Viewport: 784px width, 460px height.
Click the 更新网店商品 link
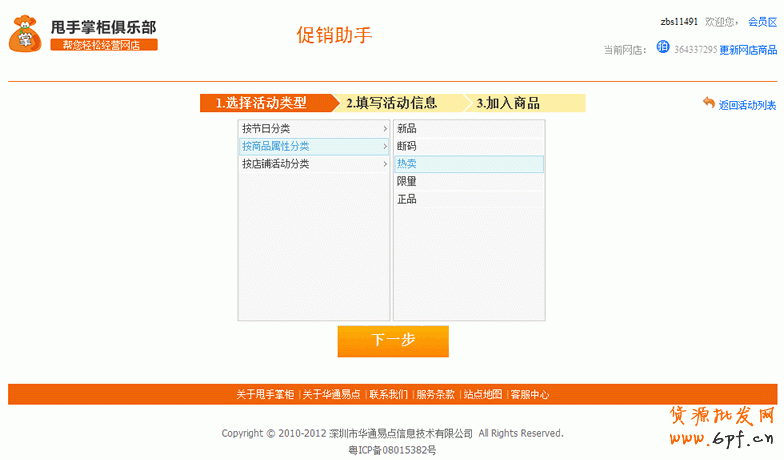coord(748,50)
